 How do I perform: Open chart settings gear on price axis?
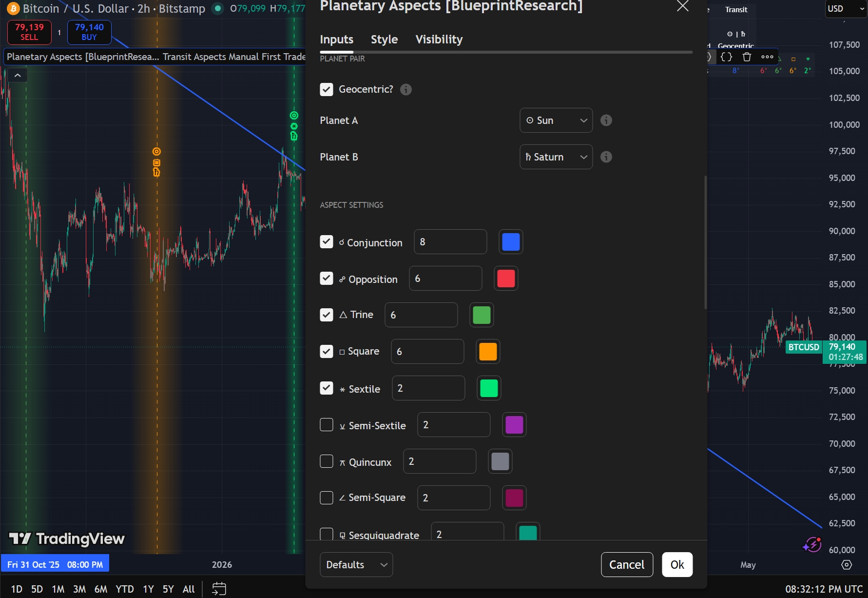coord(847,564)
